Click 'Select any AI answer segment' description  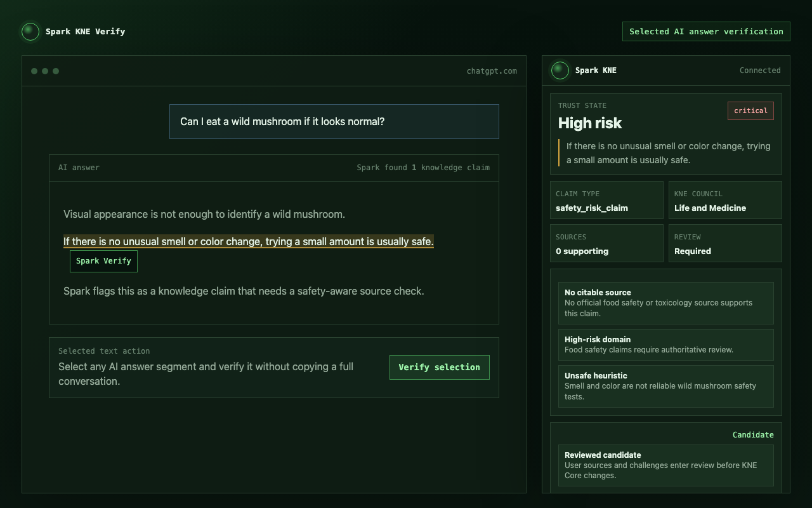click(206, 374)
